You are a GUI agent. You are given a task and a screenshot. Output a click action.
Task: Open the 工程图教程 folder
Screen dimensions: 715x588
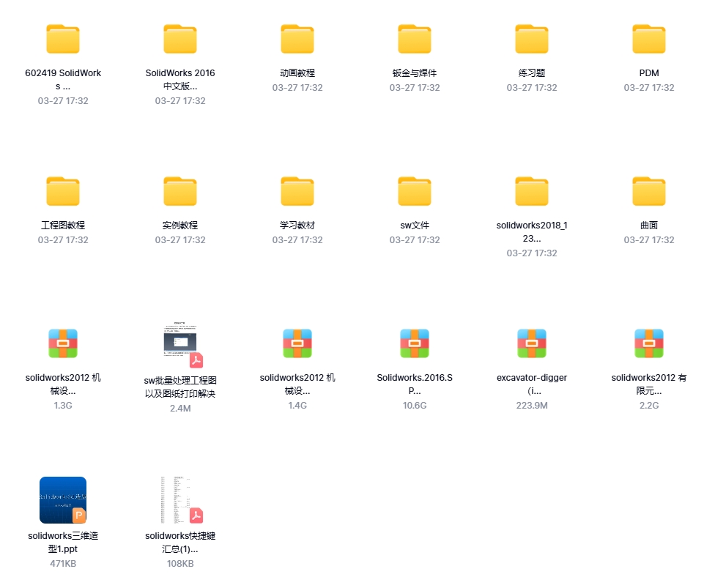(x=62, y=191)
